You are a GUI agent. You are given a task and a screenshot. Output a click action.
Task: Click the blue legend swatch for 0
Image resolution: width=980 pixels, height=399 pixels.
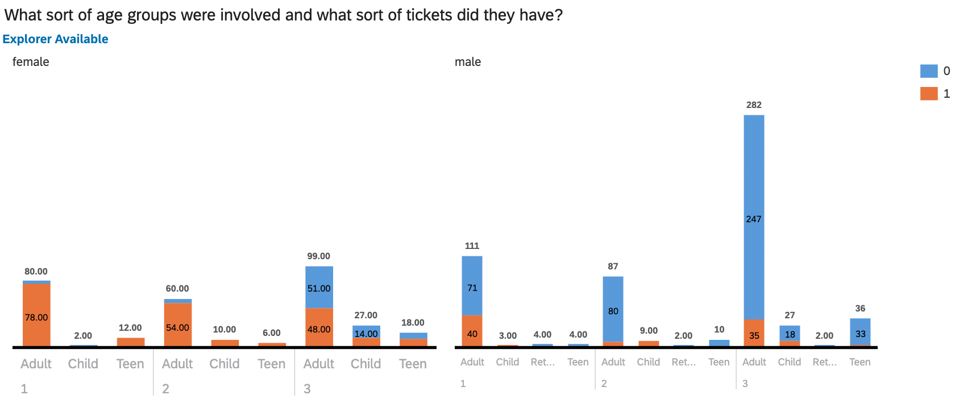point(928,71)
